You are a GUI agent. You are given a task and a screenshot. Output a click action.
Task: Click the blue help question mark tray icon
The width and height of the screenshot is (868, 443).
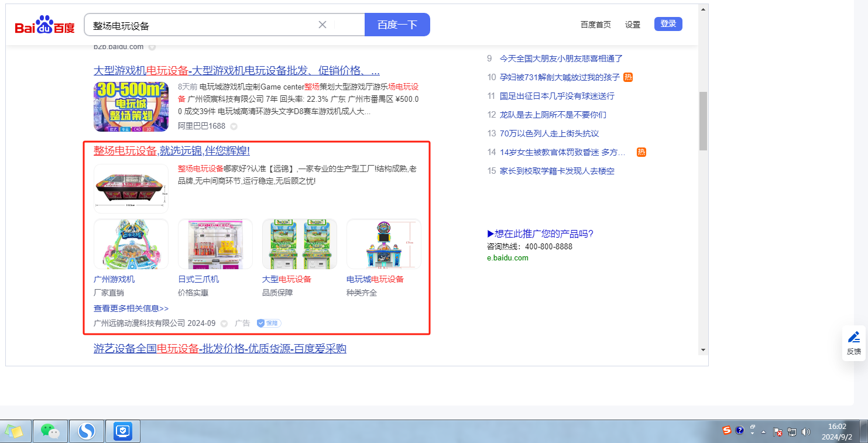pos(739,431)
